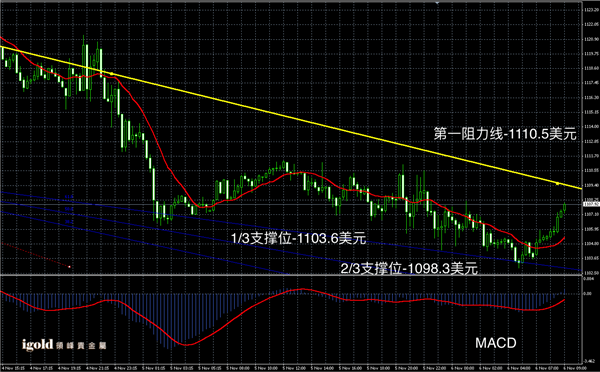The image size is (600, 372).
Task: Click the 1/3支撑位-1103.6美元 support label
Action: point(298,238)
